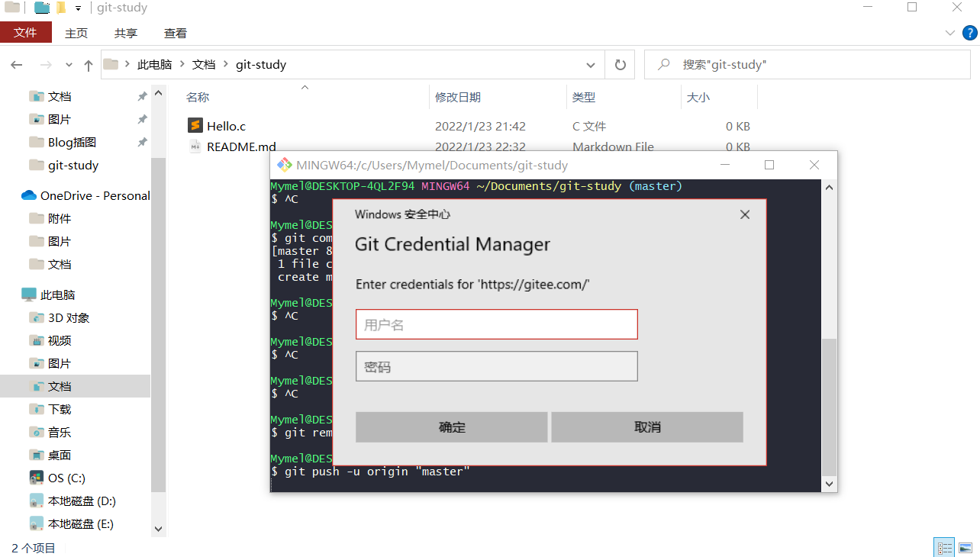
Task: Open 附件 folder under OneDrive
Action: click(x=60, y=218)
